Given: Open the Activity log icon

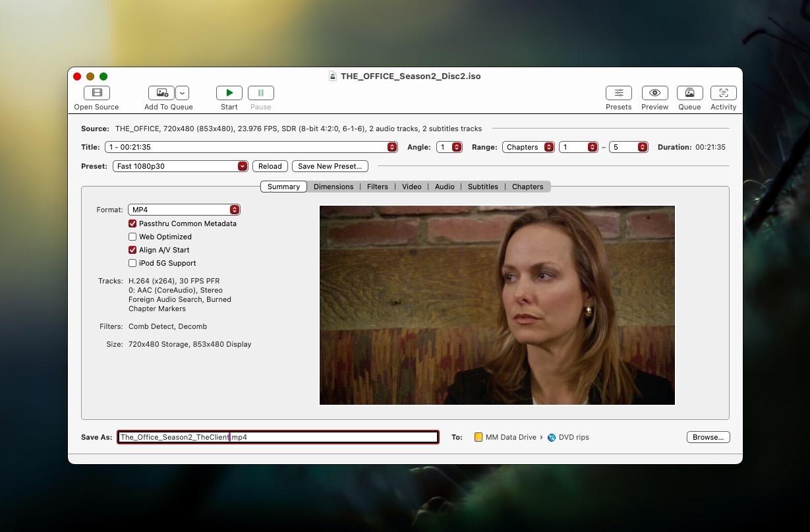Looking at the screenshot, I should (x=724, y=93).
